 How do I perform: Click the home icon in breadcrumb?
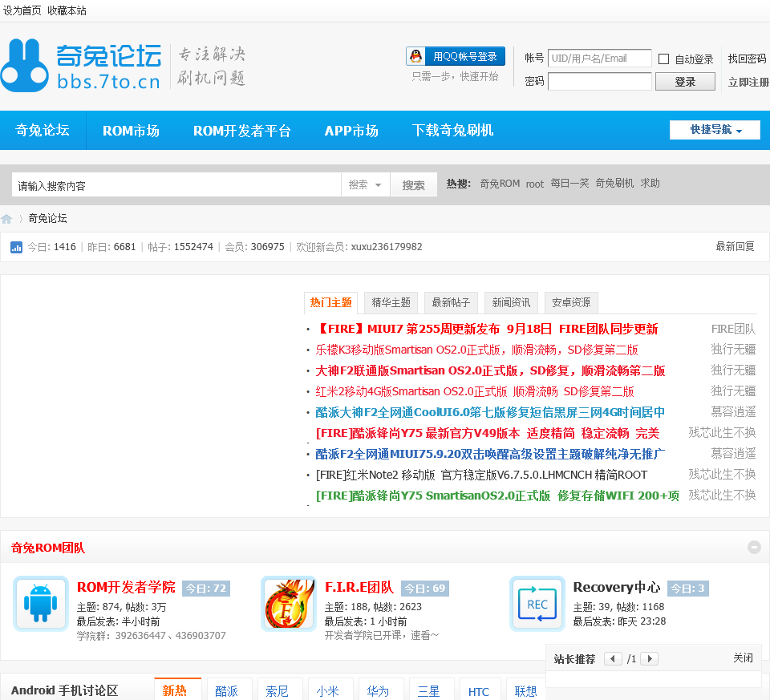(6, 219)
